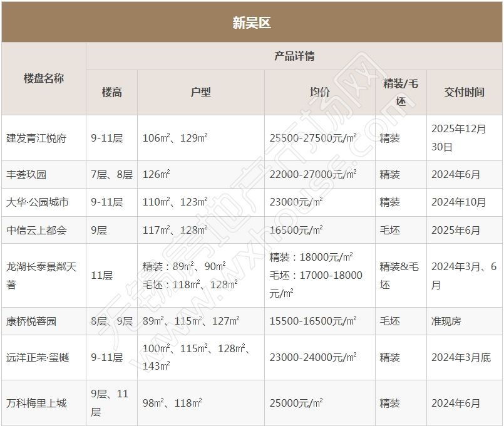This screenshot has width=504, height=428.
Task: Select delivery time 2025年6月
Action: pos(455,230)
